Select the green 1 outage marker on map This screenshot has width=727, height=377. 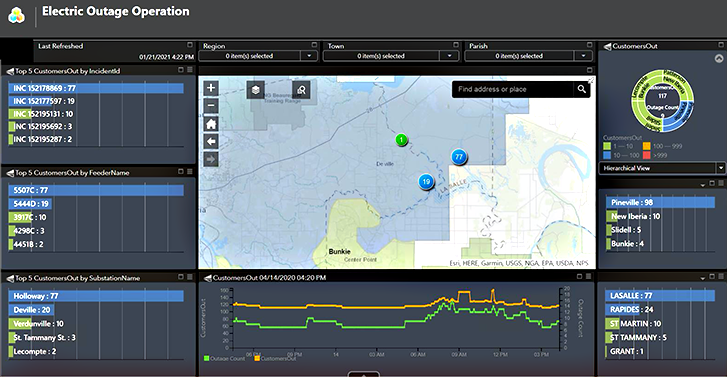point(402,139)
